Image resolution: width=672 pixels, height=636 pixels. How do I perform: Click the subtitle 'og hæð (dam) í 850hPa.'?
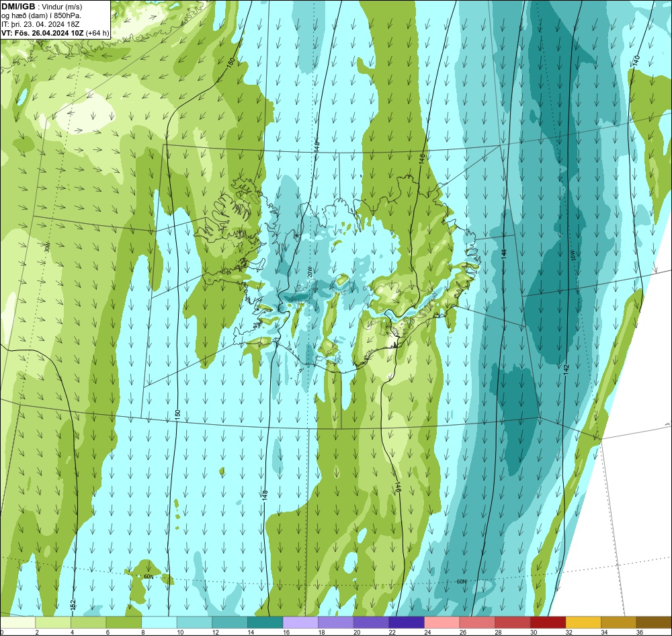(x=41, y=15)
